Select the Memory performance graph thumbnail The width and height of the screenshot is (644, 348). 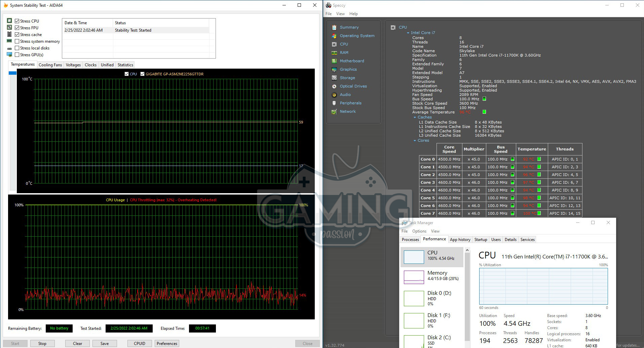[414, 277]
